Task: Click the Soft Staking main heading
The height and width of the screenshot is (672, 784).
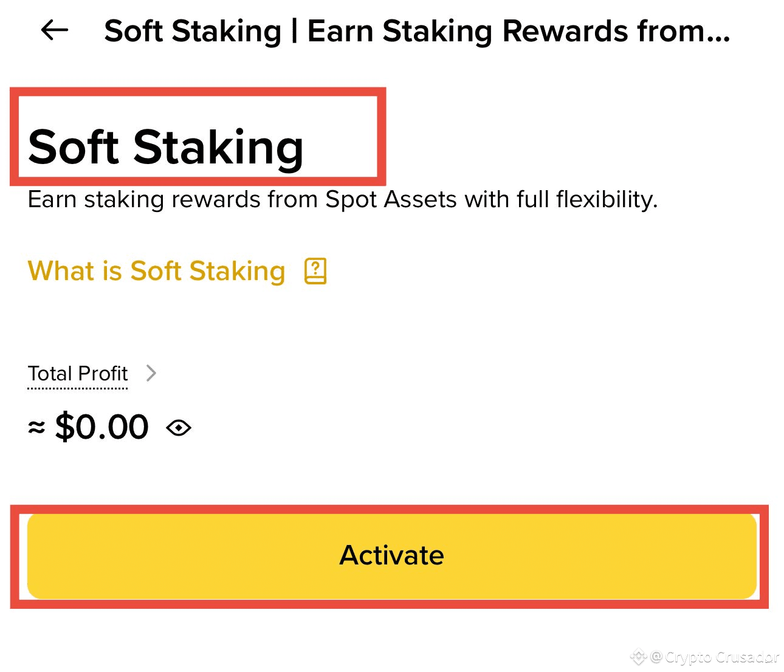Action: (166, 146)
